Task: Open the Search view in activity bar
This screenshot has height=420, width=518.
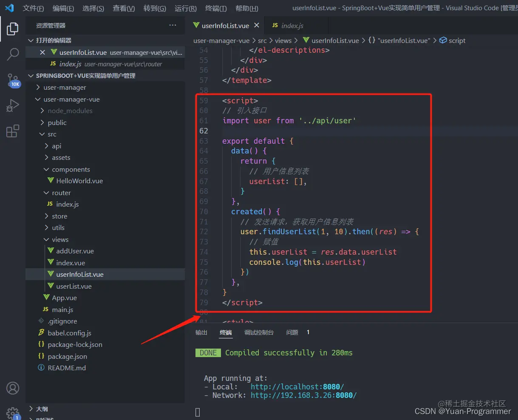Action: coord(13,54)
